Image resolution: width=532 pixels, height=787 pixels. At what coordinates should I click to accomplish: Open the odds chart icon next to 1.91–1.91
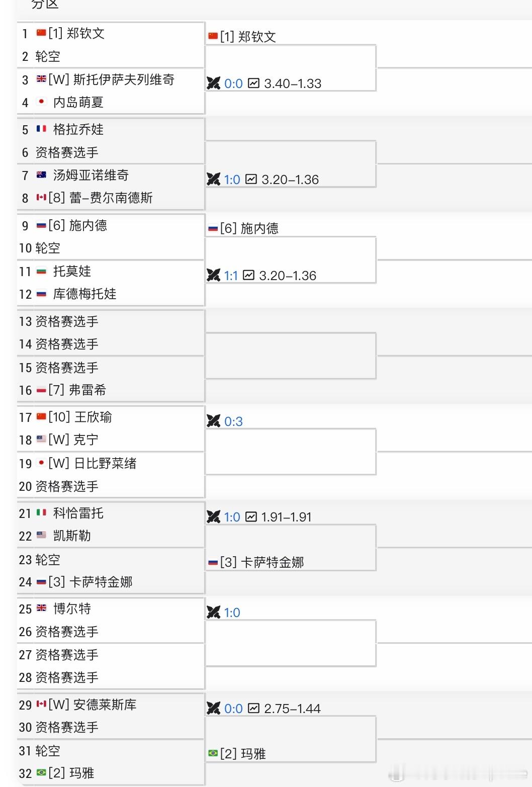pos(251,517)
